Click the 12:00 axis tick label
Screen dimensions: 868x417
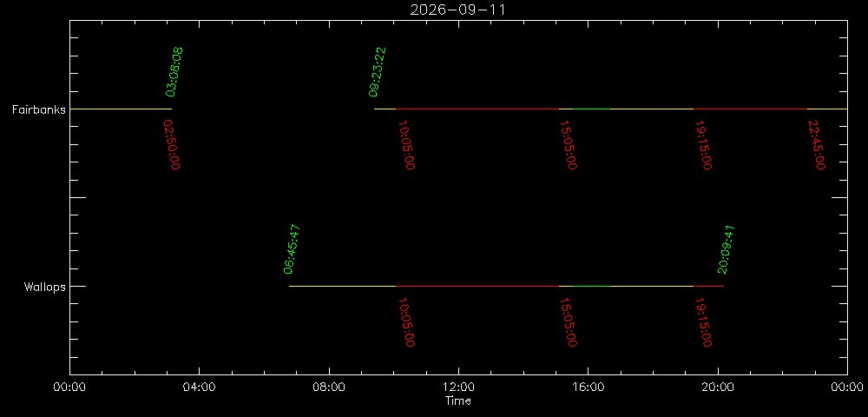458,387
